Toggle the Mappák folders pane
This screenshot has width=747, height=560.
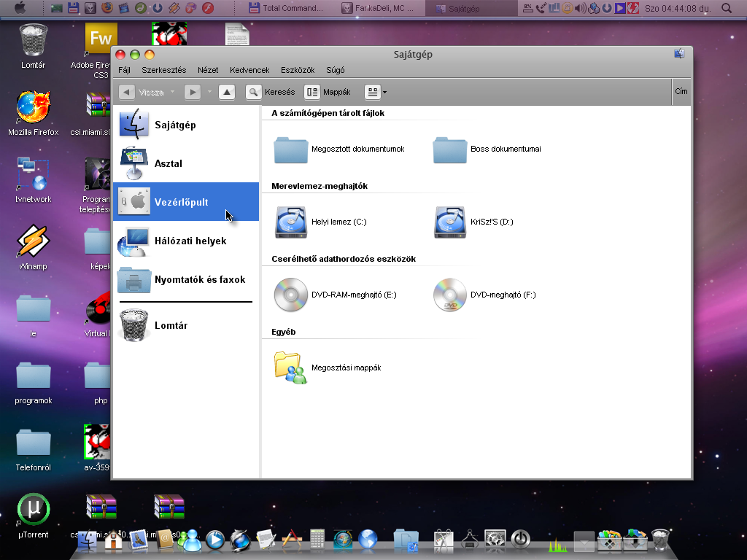(328, 92)
